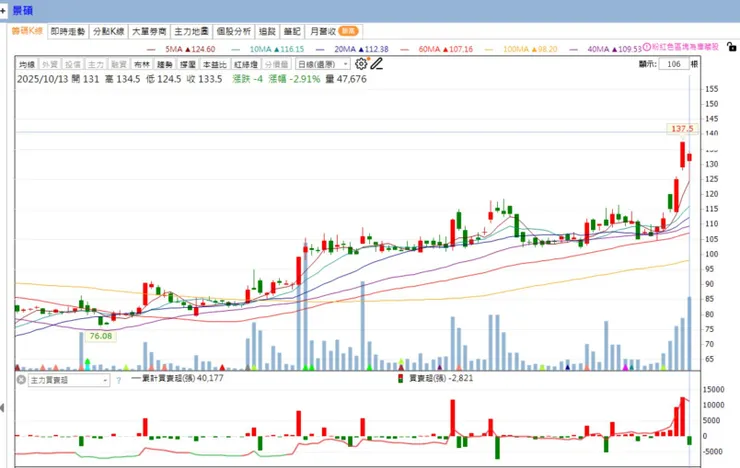740x468 pixels.
Task: Click the left-pointing collapse arrow at screen edge
Action: (2, 408)
